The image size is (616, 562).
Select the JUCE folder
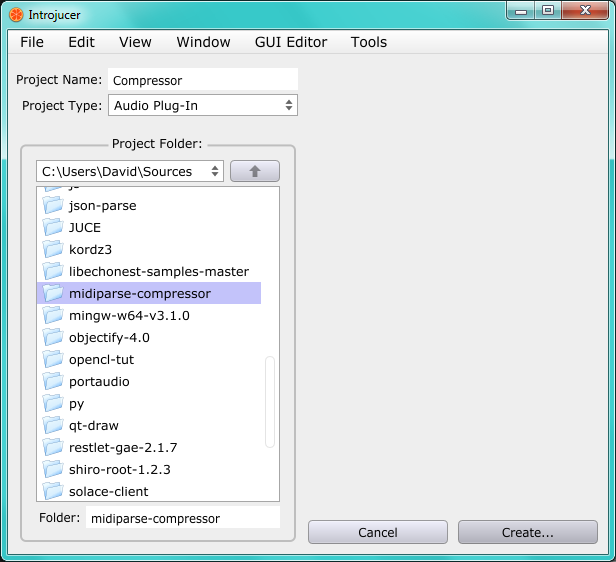tap(149, 227)
